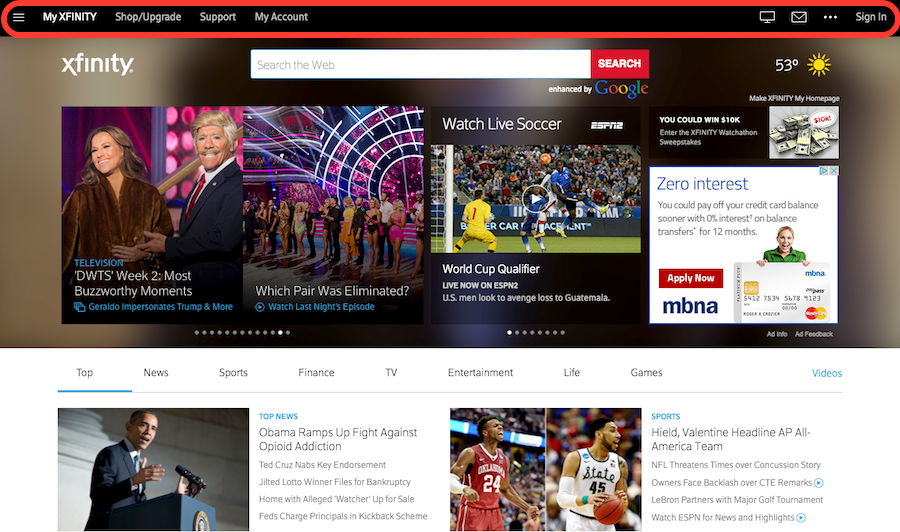900x532 pixels.
Task: Click video icon after Watch ESPN for News
Action: pyautogui.click(x=801, y=518)
